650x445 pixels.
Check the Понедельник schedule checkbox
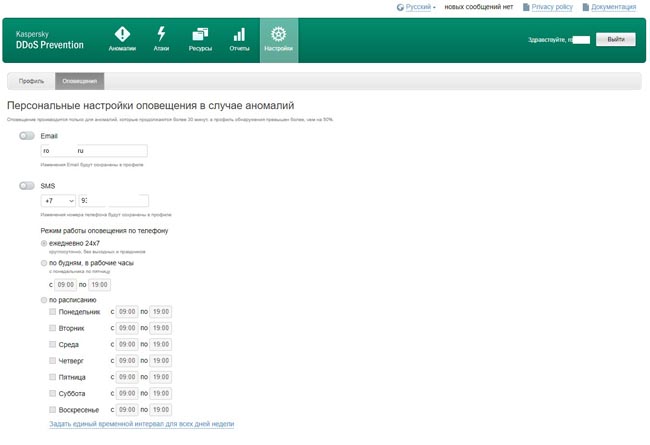tap(52, 311)
